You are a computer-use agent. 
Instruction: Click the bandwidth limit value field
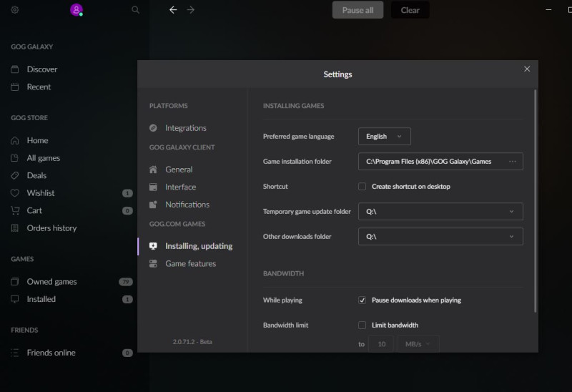(381, 344)
